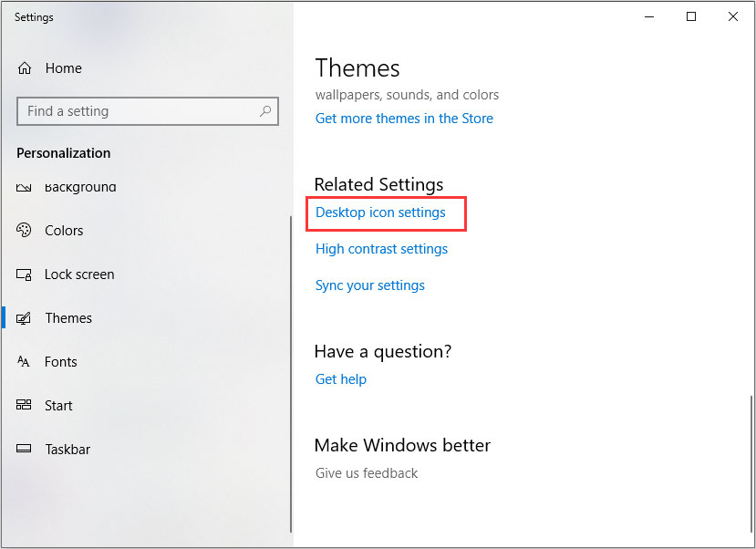Viewport: 756px width, 549px height.
Task: Click 'wallpapers, sounds, and colors' text
Action: [407, 95]
